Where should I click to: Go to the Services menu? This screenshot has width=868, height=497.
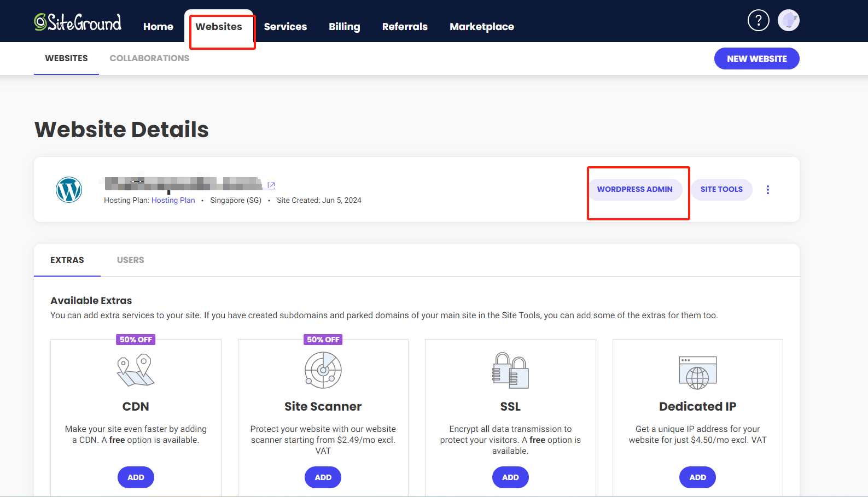(285, 27)
